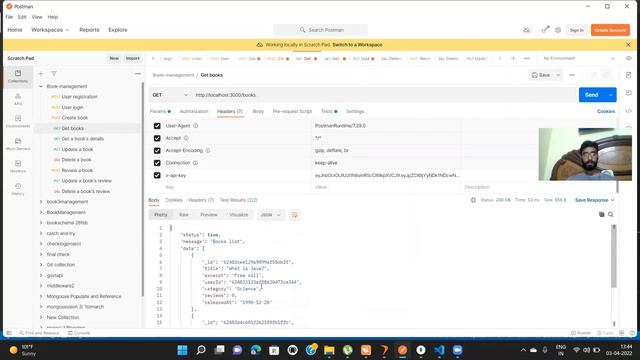
Task: Click the Sign In button
Action: [x=576, y=30]
